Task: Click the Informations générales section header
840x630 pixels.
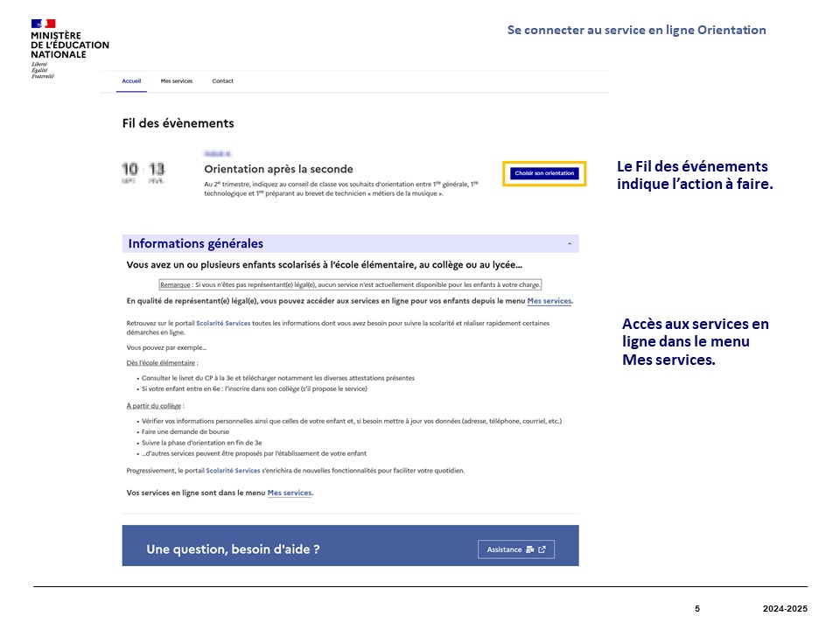Action: 196,244
